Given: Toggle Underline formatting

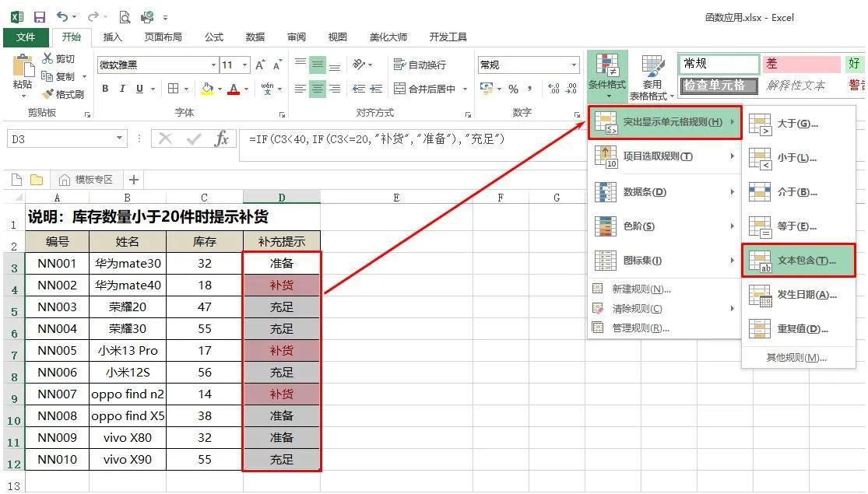Looking at the screenshot, I should 139,89.
